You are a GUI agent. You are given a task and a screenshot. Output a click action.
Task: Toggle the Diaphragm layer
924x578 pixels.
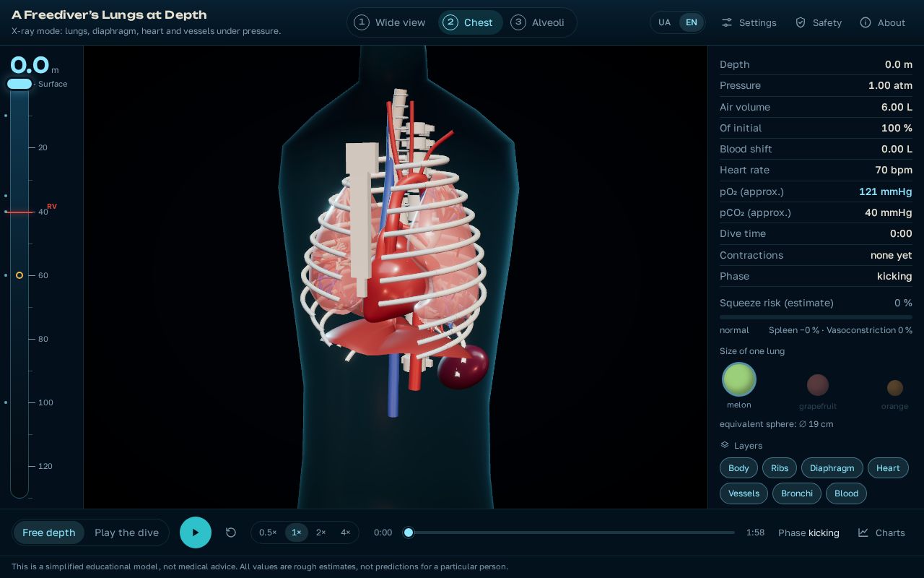click(832, 468)
